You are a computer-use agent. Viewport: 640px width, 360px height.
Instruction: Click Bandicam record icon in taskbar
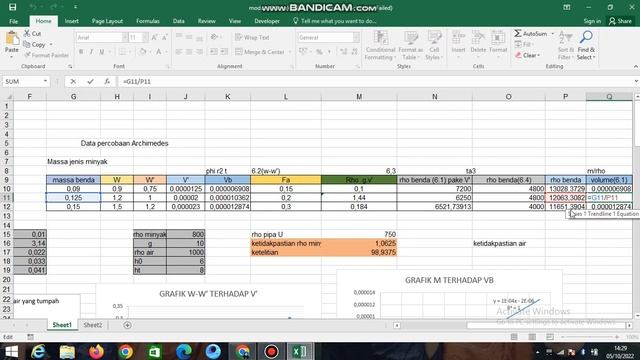[x=271, y=351]
